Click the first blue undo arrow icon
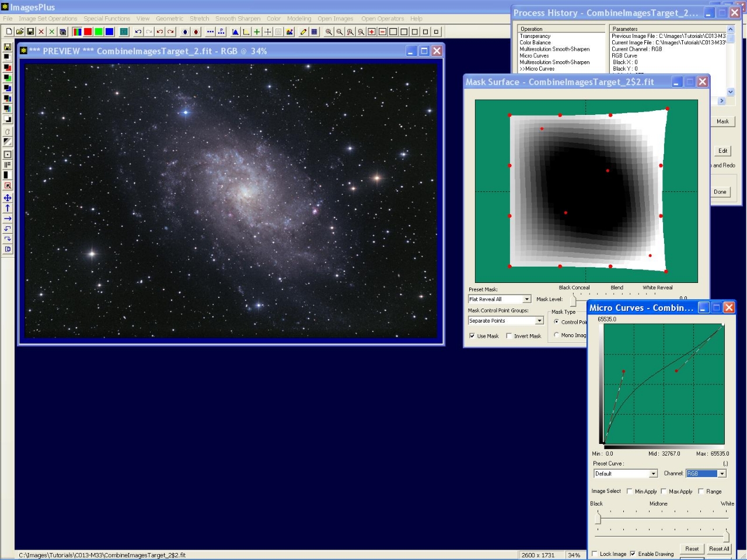 coord(138,32)
